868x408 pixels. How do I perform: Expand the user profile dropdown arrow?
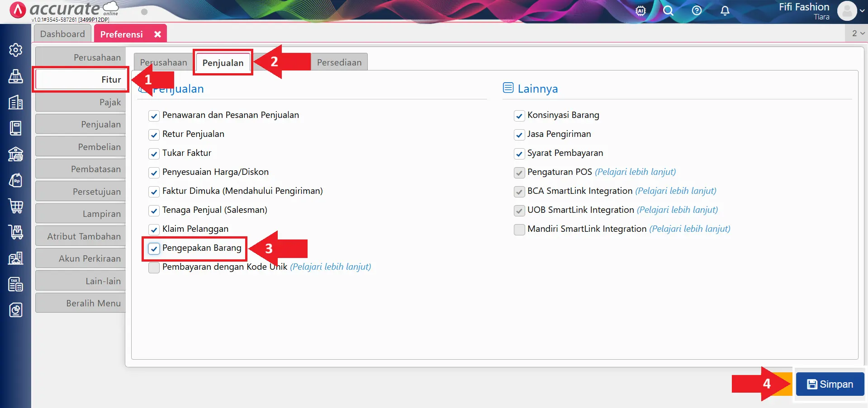862,11
